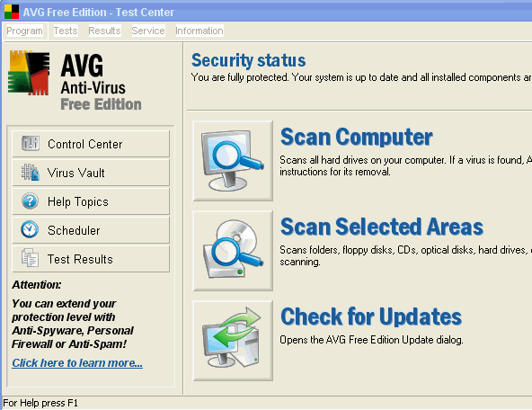
Task: Click the Help Topics question mark icon
Action: pos(31,201)
